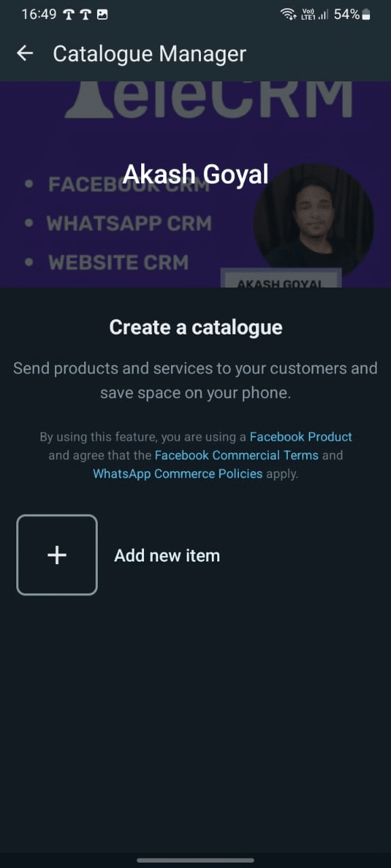Open the Facebook Product link
This screenshot has height=868, width=391.
pyautogui.click(x=301, y=437)
